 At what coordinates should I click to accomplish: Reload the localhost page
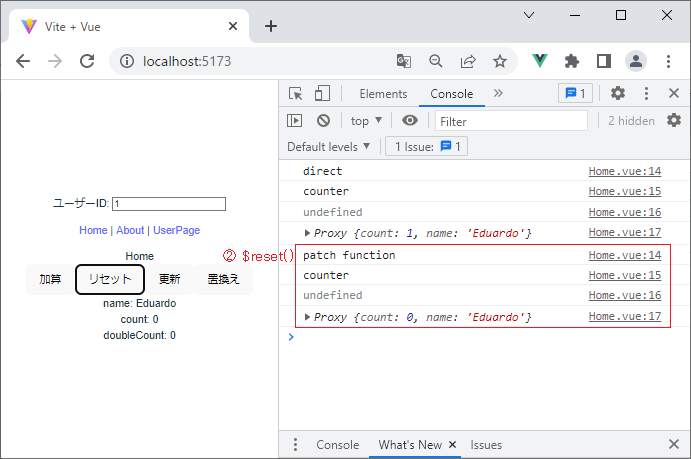click(87, 61)
